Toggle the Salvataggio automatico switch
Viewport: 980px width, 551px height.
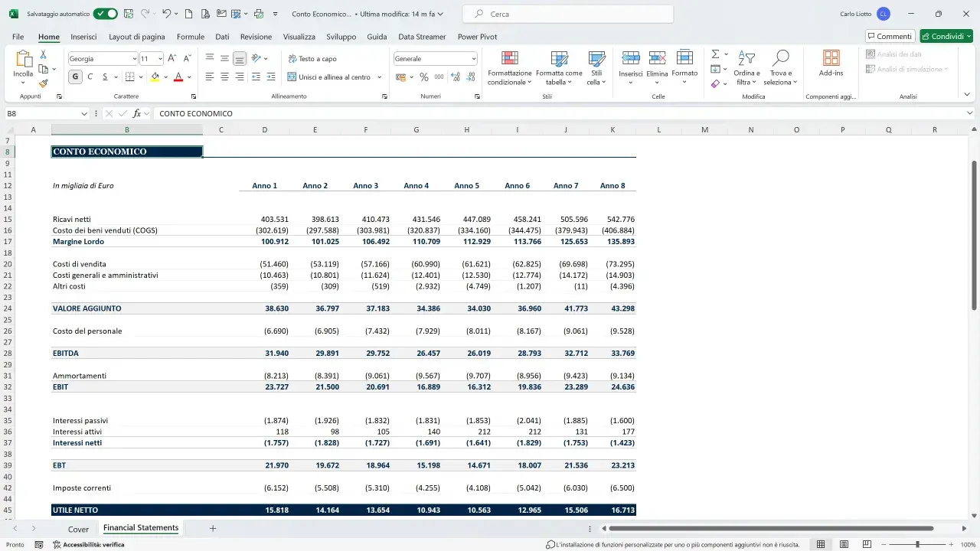(105, 14)
